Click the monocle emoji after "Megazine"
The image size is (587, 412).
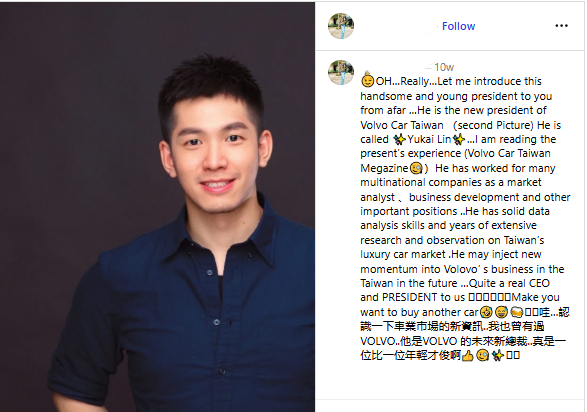pos(416,168)
